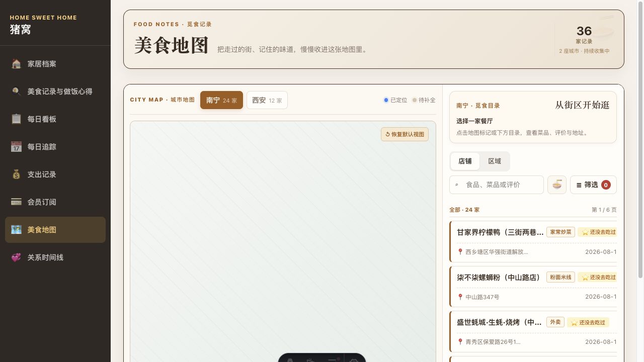Click the 从街区开始逛 heading

click(x=582, y=105)
